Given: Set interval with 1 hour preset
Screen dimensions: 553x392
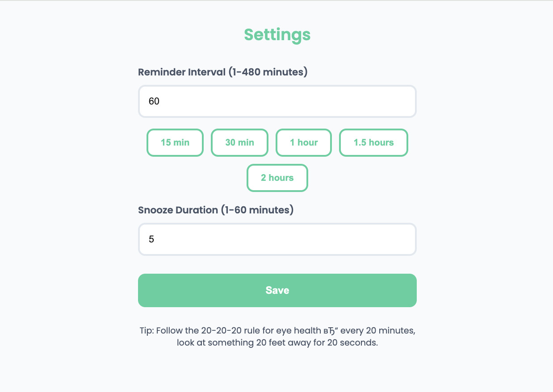Looking at the screenshot, I should pyautogui.click(x=304, y=143).
